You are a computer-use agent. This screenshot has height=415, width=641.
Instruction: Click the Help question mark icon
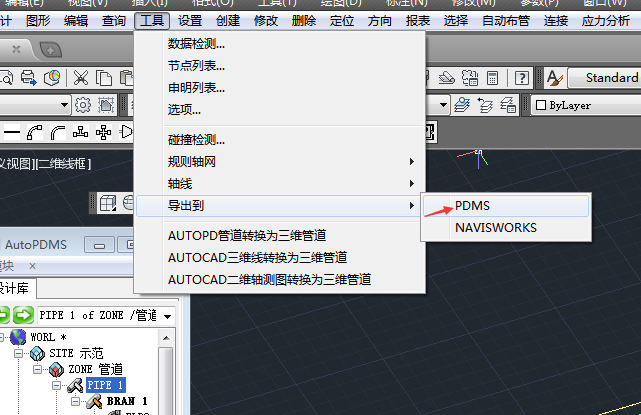coord(522,78)
